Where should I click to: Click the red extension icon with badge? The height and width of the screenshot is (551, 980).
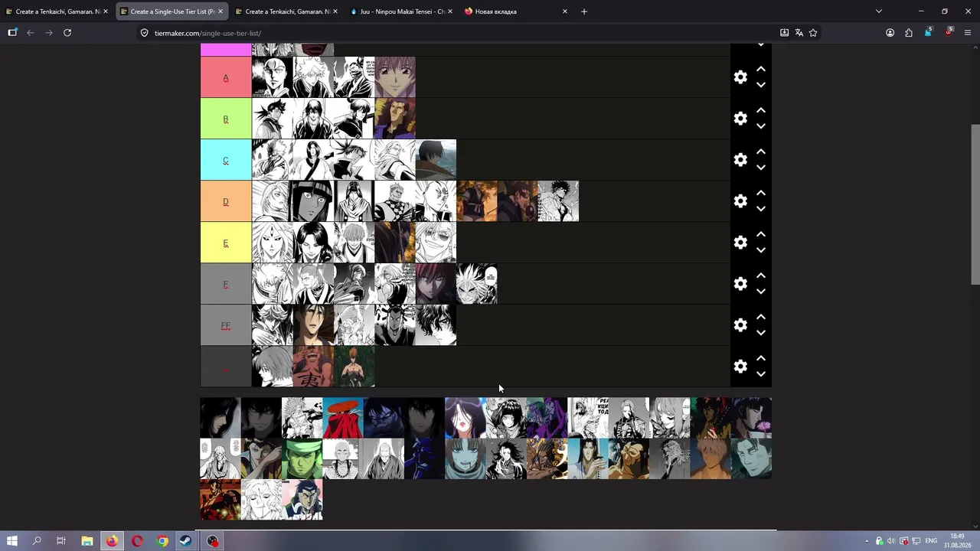(x=949, y=32)
